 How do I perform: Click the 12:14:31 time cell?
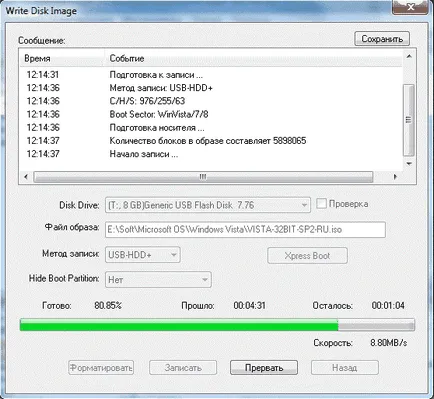point(43,75)
